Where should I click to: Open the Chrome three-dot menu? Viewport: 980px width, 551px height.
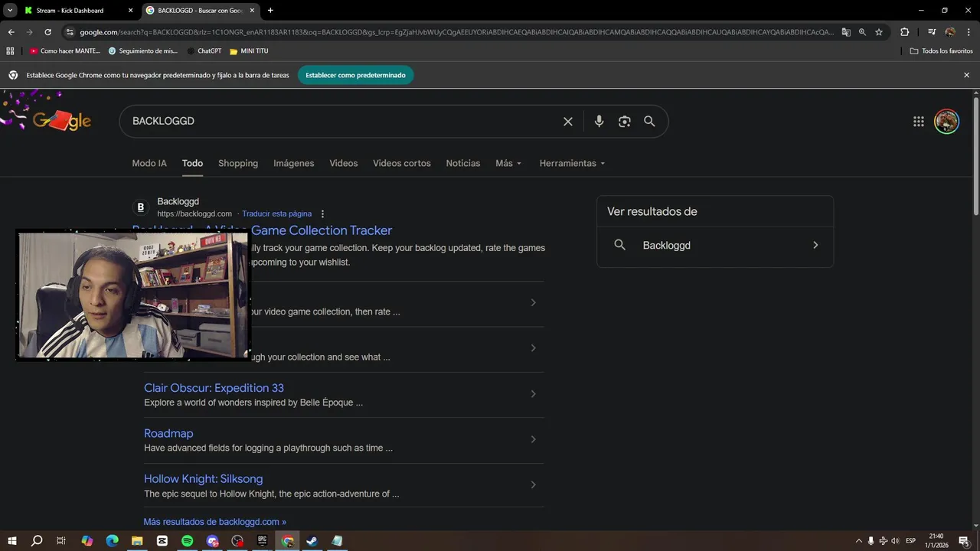[968, 32]
